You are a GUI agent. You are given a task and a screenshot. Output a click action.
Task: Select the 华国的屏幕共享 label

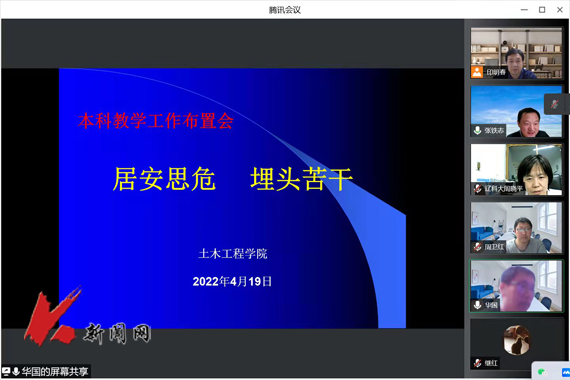click(55, 371)
